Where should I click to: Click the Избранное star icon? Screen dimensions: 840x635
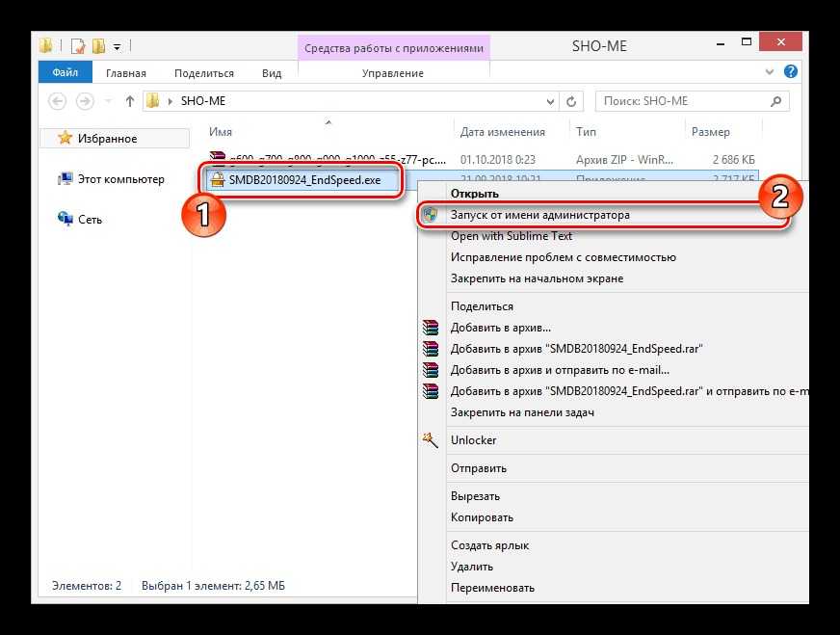[66, 139]
